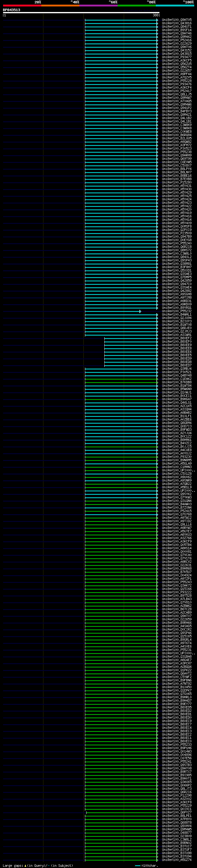Pick the UniRef100_B4FBY3 hit name

(x=176, y=111)
